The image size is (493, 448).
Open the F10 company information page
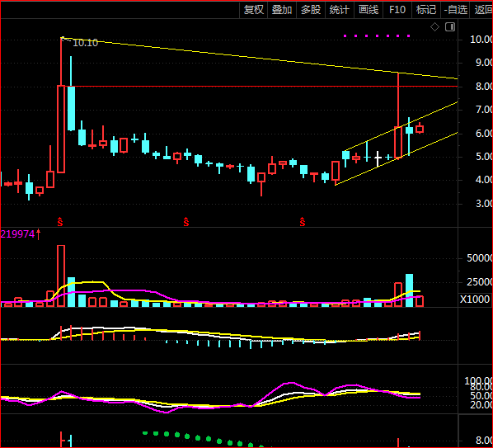tap(397, 10)
